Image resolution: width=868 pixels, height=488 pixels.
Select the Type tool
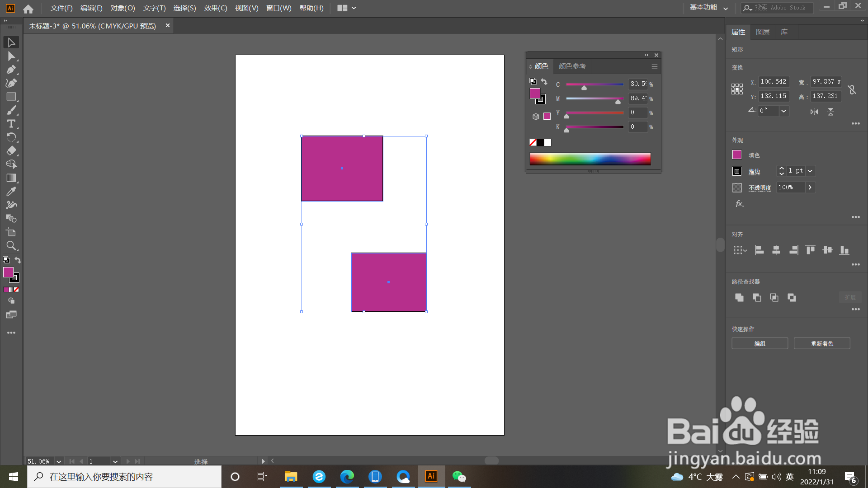tap(11, 124)
